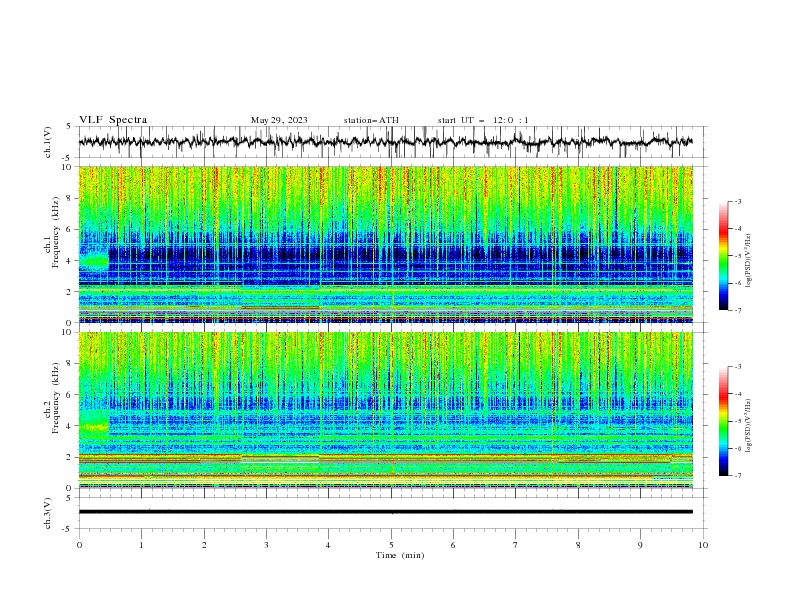Image resolution: width=792 pixels, height=612 pixels.
Task: Click time axis tick label '0'
Action: point(79,545)
